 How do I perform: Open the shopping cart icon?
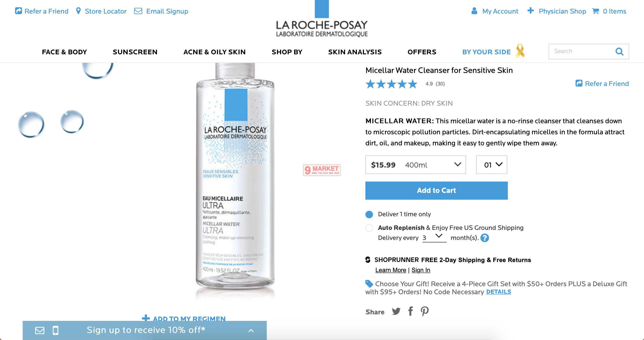click(x=595, y=11)
